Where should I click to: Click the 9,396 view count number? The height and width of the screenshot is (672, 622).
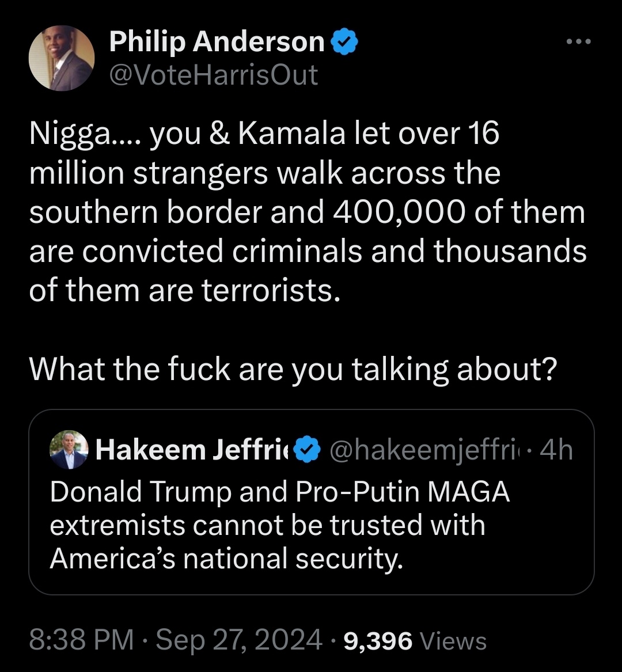[x=378, y=640]
